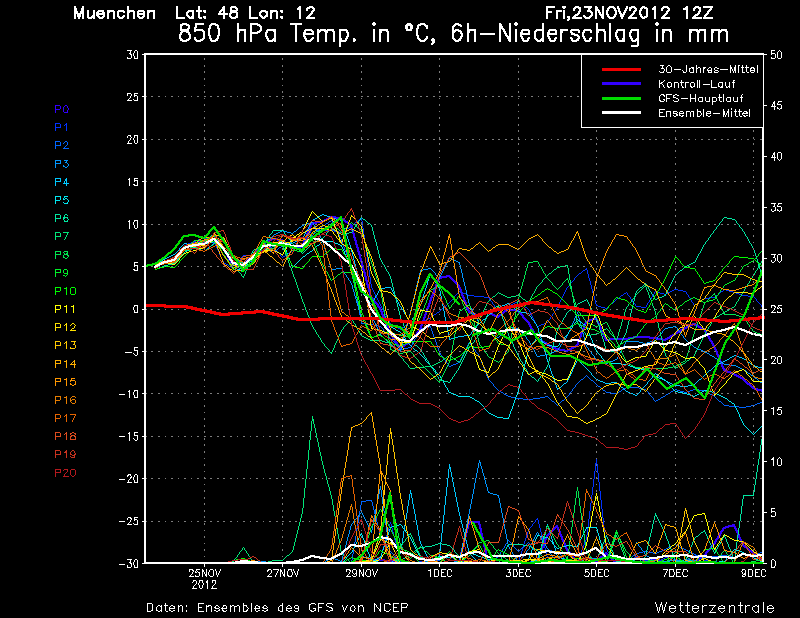Click the P5 ensemble member label
Screen dimensions: 800x618
click(x=62, y=200)
